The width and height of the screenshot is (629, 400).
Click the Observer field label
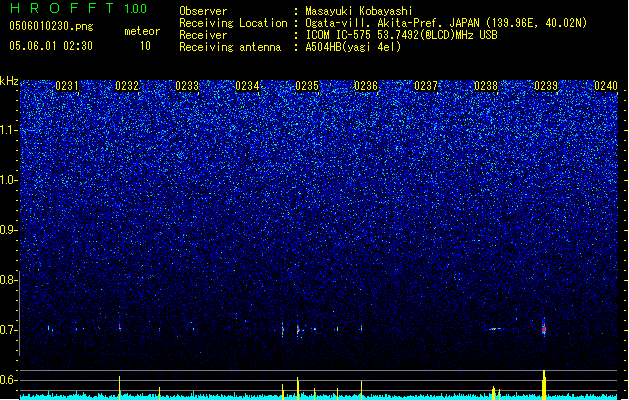[x=203, y=11]
